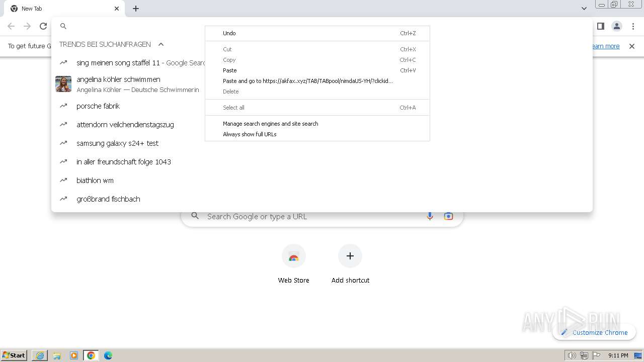Choose Always show full URLs
This screenshot has width=644, height=362.
tap(317, 134)
